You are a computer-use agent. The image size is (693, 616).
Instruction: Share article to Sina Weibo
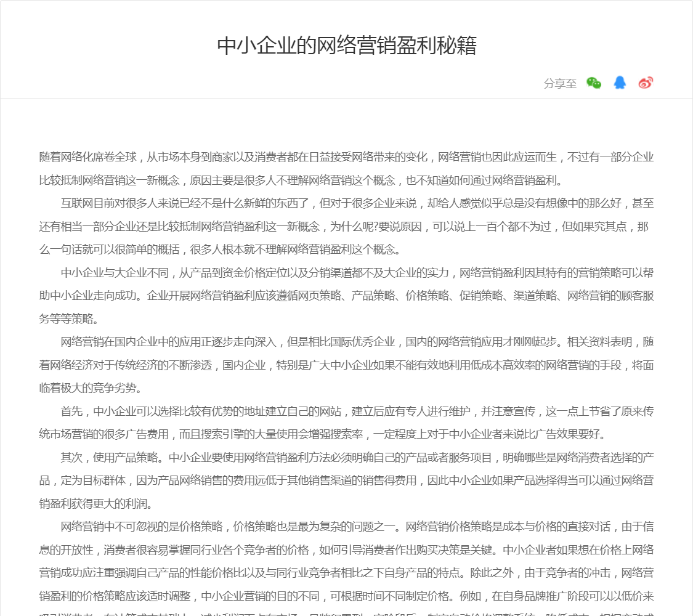pos(646,83)
